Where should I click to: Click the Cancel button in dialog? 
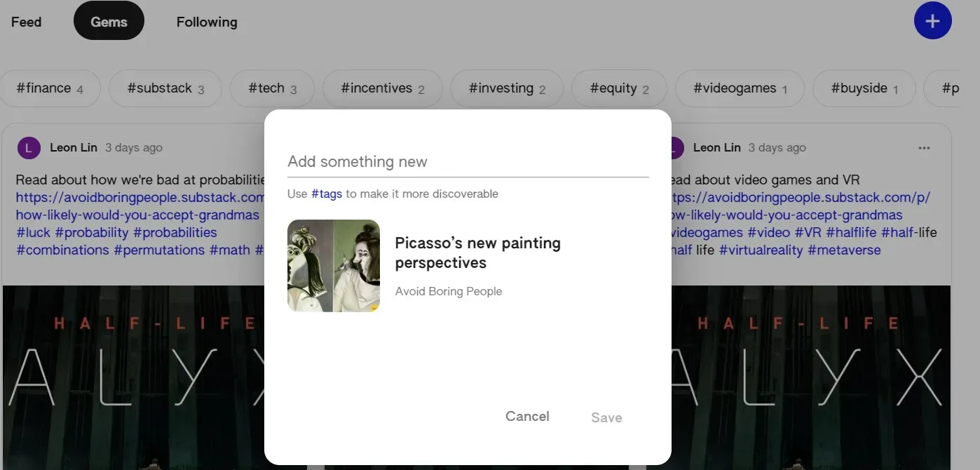(527, 416)
